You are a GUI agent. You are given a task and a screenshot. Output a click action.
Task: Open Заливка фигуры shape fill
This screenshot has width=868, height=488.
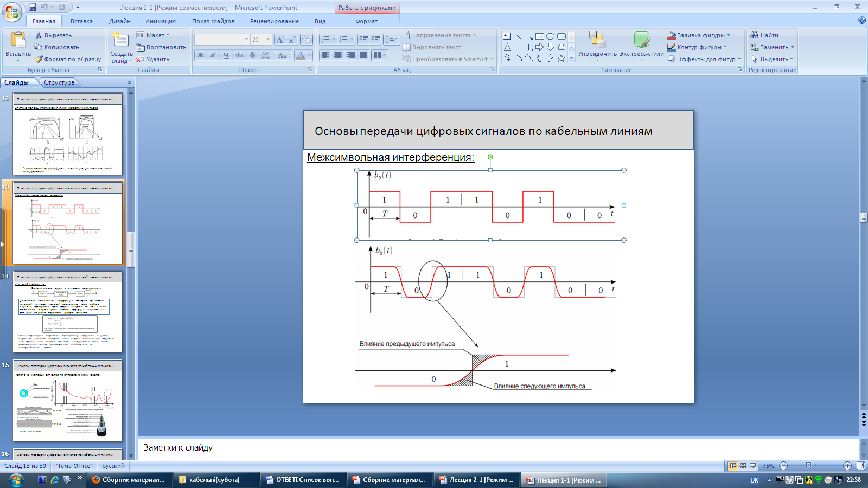[699, 35]
